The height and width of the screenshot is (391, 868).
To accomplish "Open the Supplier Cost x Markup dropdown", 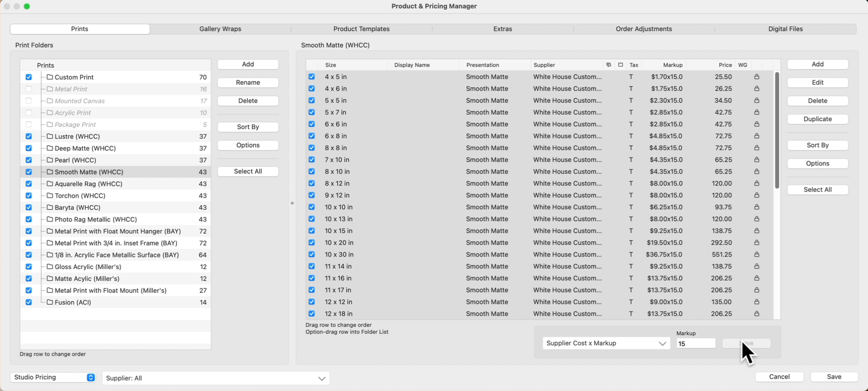I will 606,344.
